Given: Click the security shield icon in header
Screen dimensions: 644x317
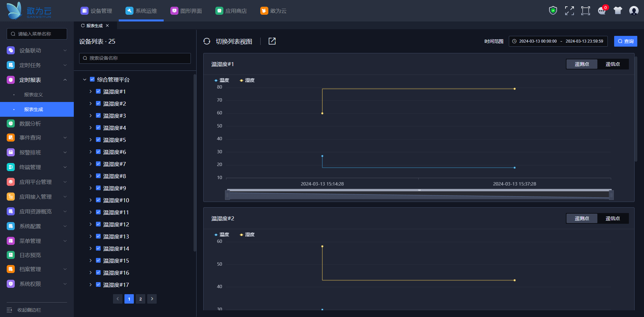Looking at the screenshot, I should click(553, 11).
